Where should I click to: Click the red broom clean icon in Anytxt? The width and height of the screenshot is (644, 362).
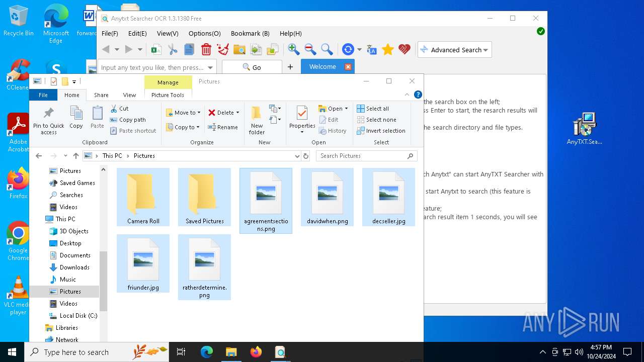[222, 49]
